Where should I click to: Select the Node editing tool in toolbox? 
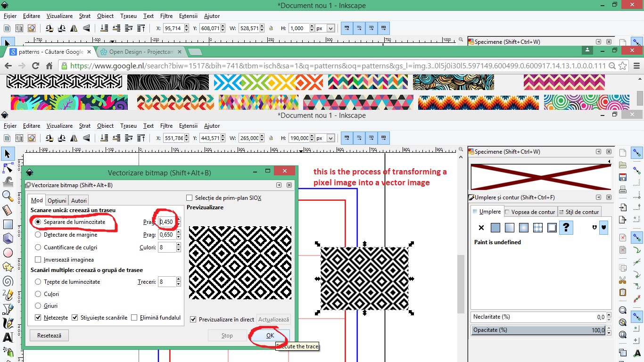[8, 168]
